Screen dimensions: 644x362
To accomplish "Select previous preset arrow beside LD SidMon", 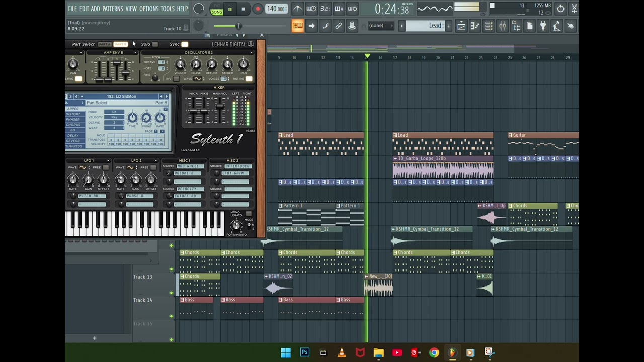I will click(x=161, y=96).
